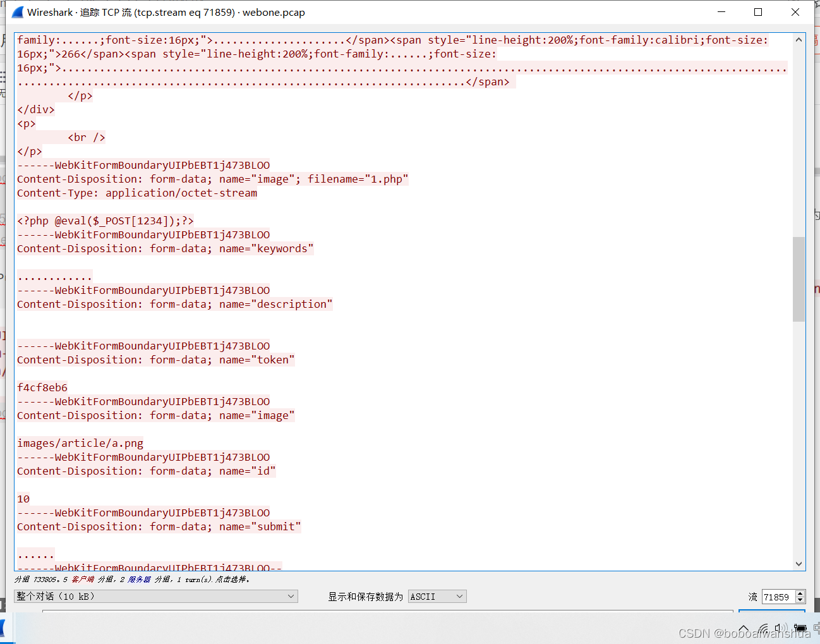The image size is (820, 644).
Task: Click the token value f4cf8eb6
Action: click(42, 387)
